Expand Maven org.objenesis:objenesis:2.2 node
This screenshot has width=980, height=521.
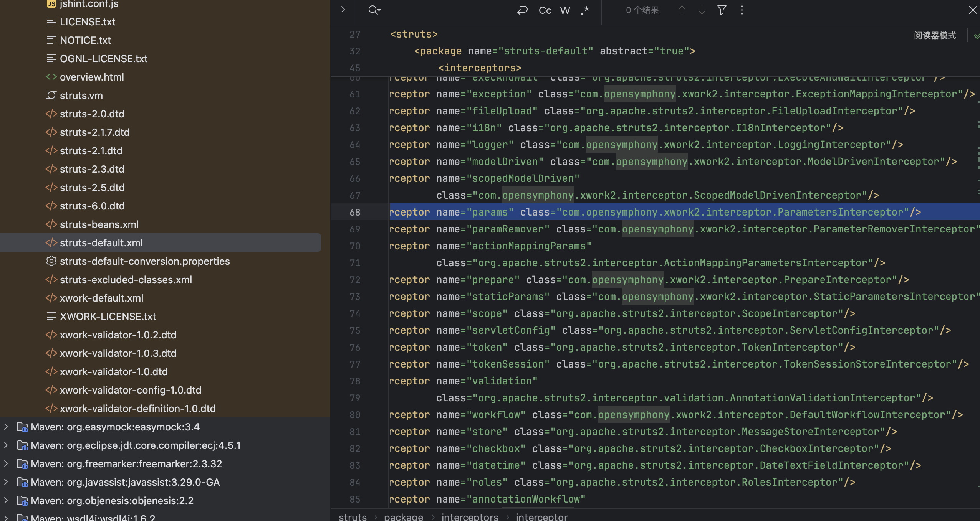(x=6, y=500)
